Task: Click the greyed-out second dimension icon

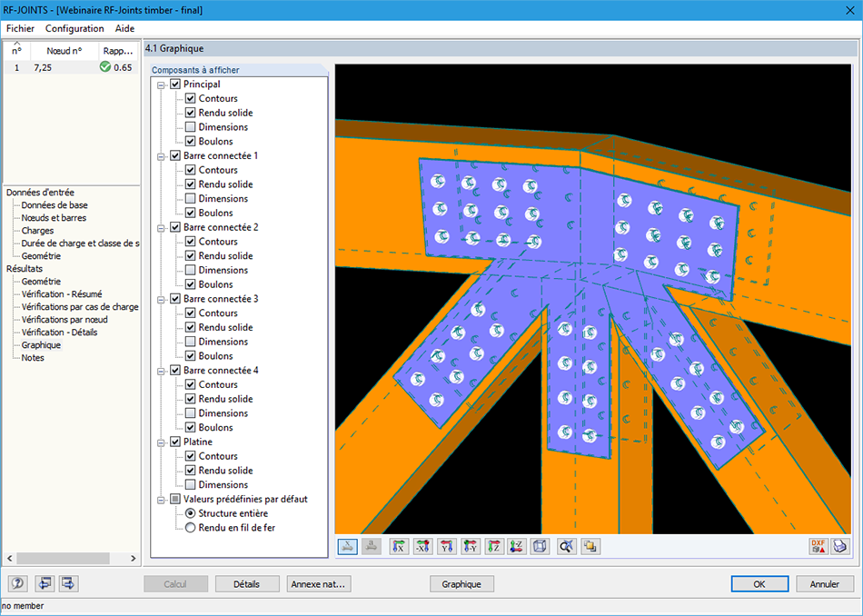Action: point(372,547)
